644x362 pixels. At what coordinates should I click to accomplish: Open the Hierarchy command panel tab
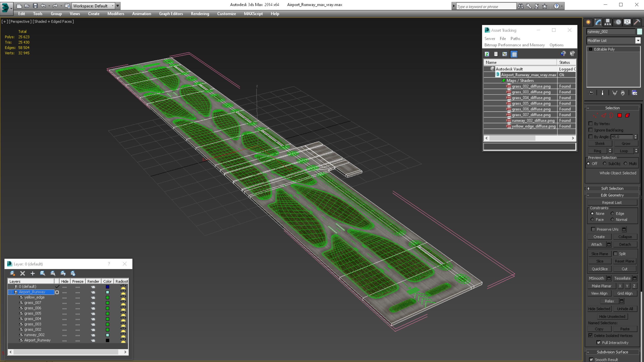click(x=608, y=22)
